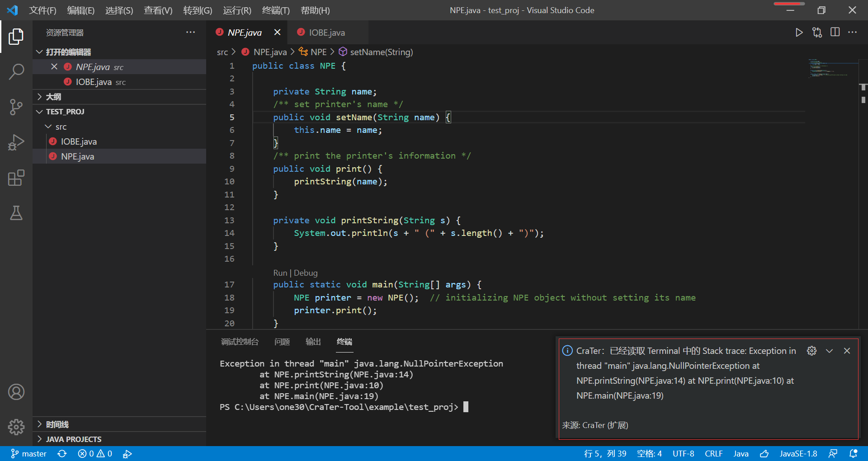The image size is (868, 461).
Task: Click the VS Code logo icon
Action: (13, 10)
